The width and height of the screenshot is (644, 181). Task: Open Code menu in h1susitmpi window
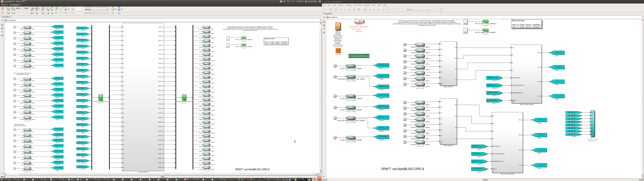point(374,5)
